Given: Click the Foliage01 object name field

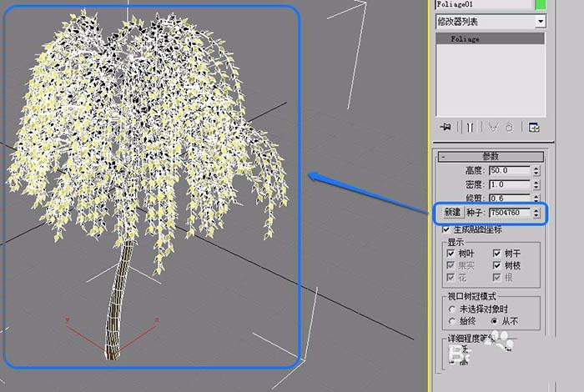Looking at the screenshot, I should (485, 4).
